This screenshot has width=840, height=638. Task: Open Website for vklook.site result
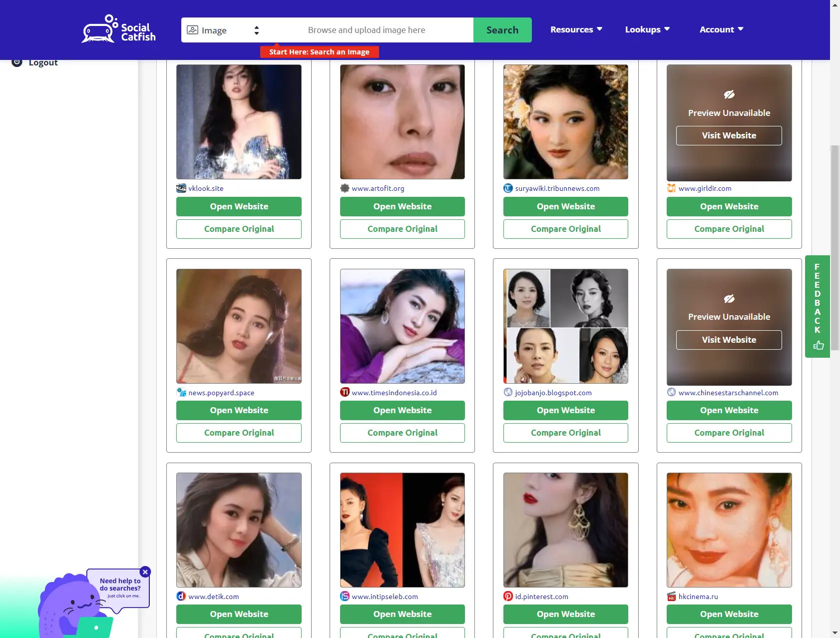(239, 206)
